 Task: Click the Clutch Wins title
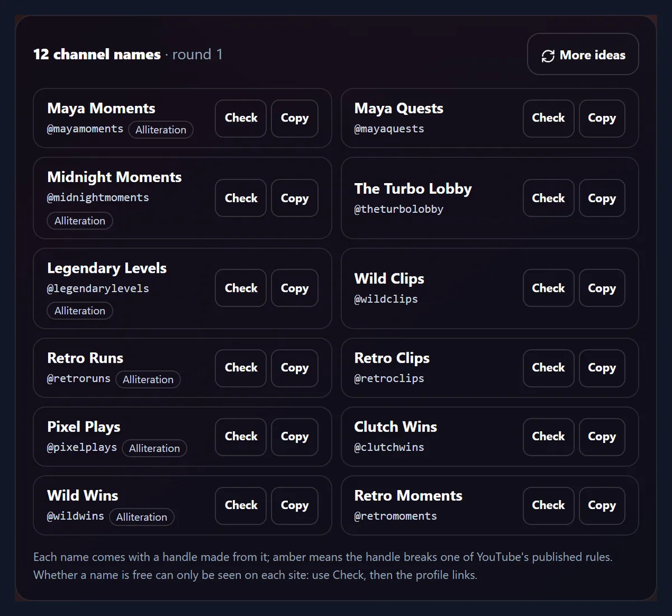[395, 427]
